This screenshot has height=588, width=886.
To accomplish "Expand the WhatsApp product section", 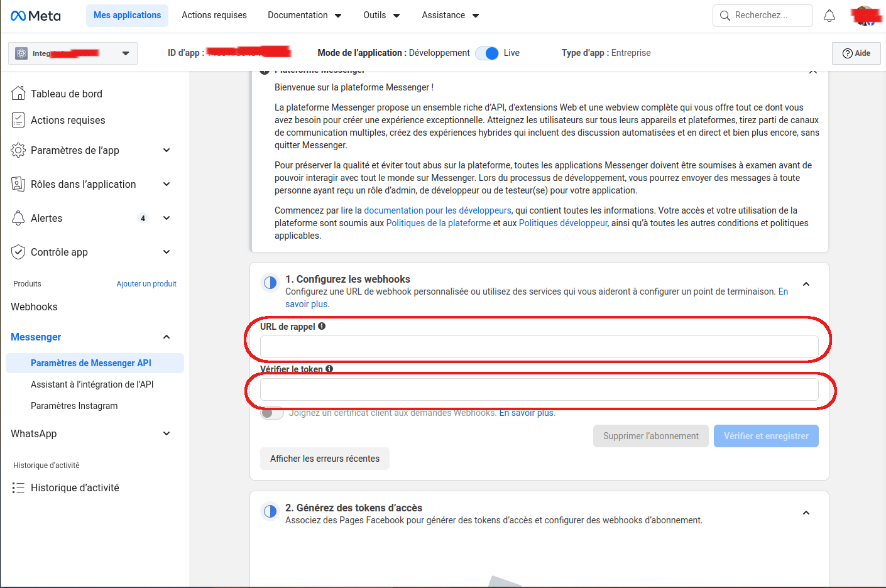I will [x=167, y=433].
